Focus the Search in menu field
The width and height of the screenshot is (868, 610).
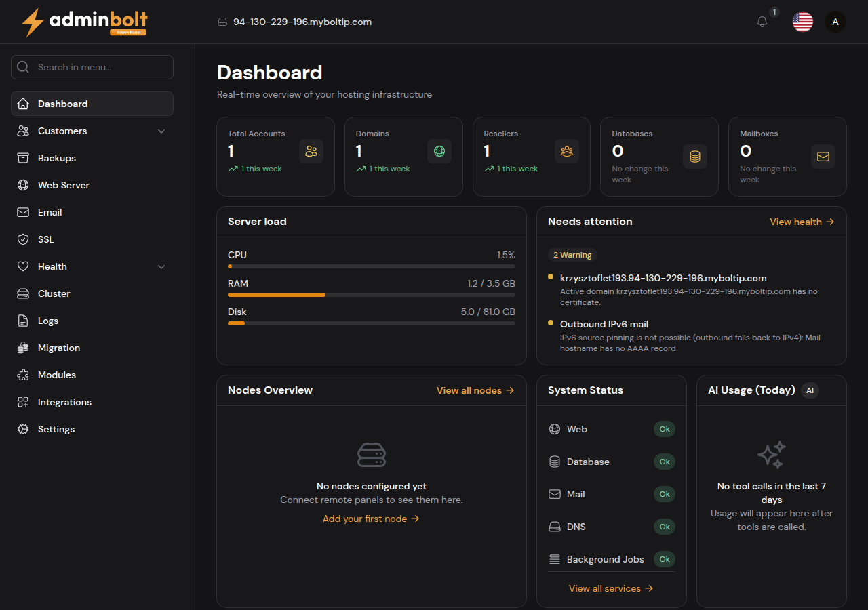click(92, 67)
